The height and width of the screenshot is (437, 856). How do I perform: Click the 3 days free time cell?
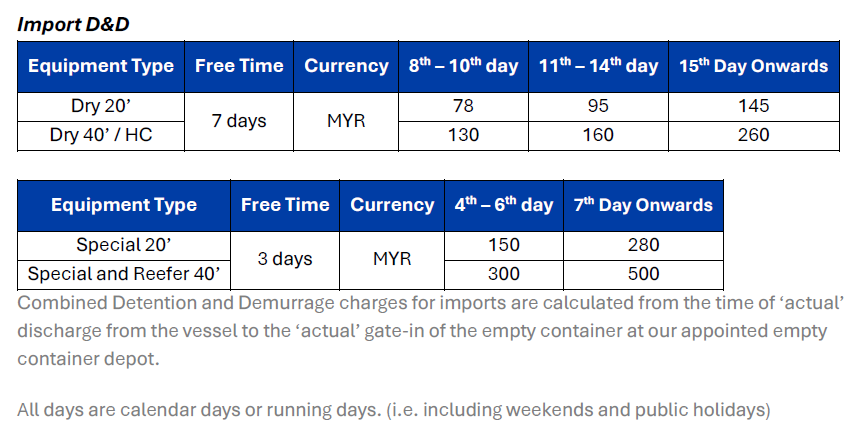click(285, 260)
